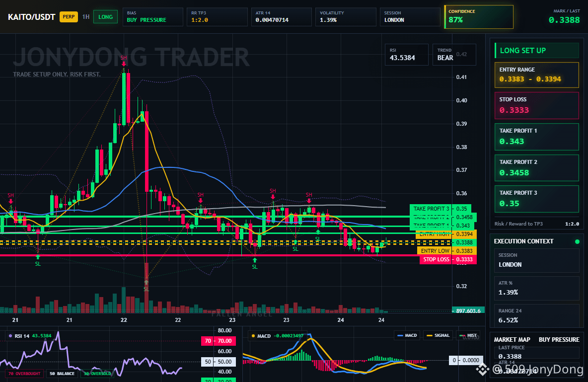
Task: Toggle the 30 OVERSOLD legend chip
Action: pyautogui.click(x=97, y=374)
